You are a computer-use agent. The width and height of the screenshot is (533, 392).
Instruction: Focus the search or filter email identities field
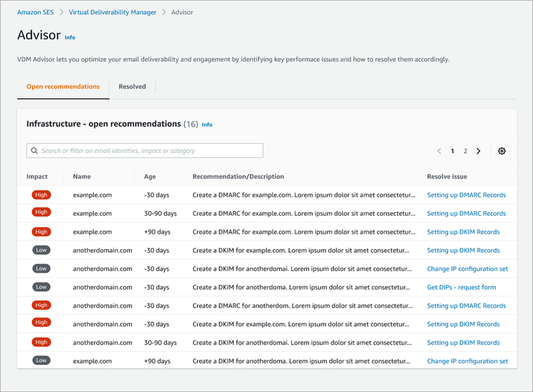click(145, 150)
